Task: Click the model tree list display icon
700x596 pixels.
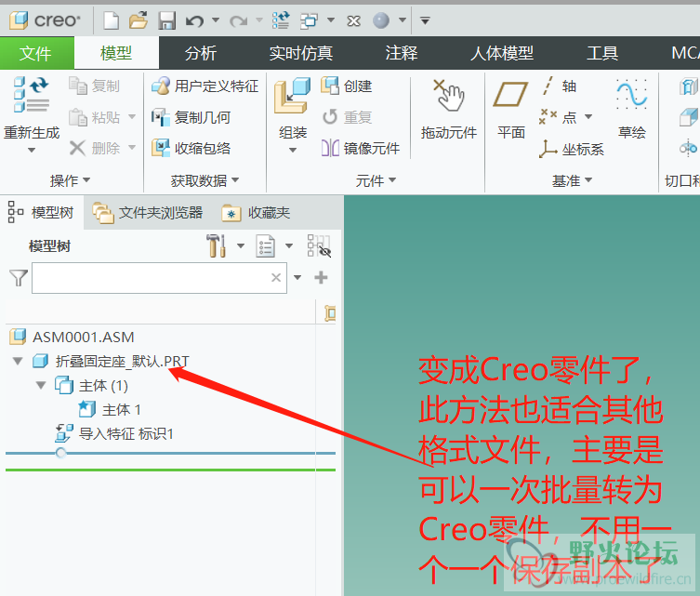Action: click(x=265, y=246)
